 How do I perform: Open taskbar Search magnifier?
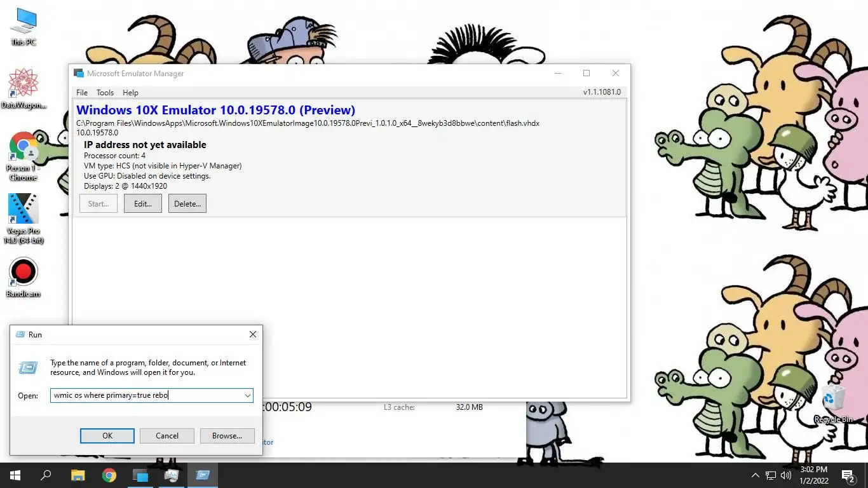[x=46, y=475]
